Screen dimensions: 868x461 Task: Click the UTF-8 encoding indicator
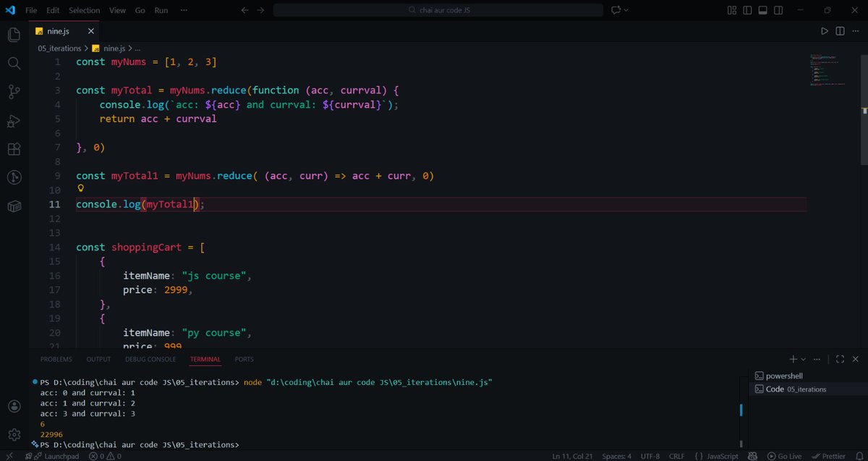pyautogui.click(x=650, y=456)
